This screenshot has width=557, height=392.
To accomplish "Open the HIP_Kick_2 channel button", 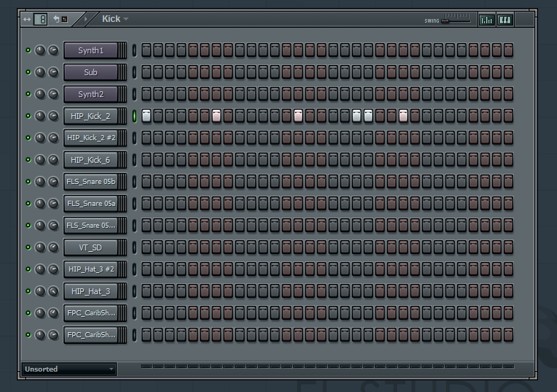I will tap(91, 116).
